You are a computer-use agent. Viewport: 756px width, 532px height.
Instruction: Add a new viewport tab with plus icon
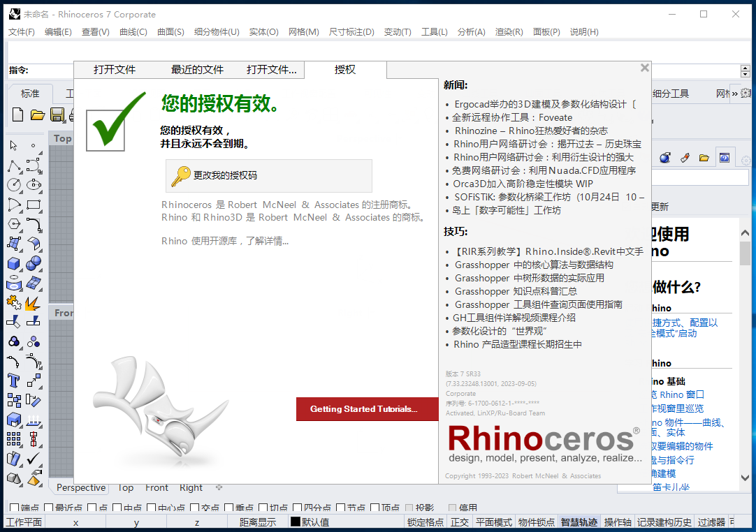[219, 487]
